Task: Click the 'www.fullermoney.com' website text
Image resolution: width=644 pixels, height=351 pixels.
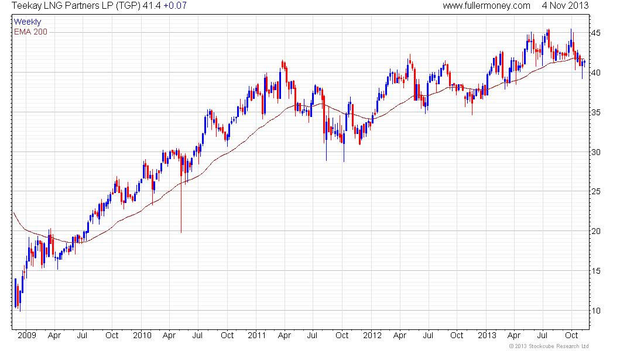Action: [x=487, y=6]
